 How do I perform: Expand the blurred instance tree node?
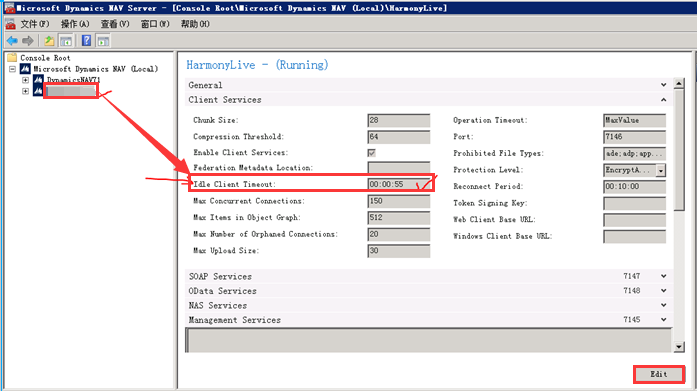(x=25, y=91)
